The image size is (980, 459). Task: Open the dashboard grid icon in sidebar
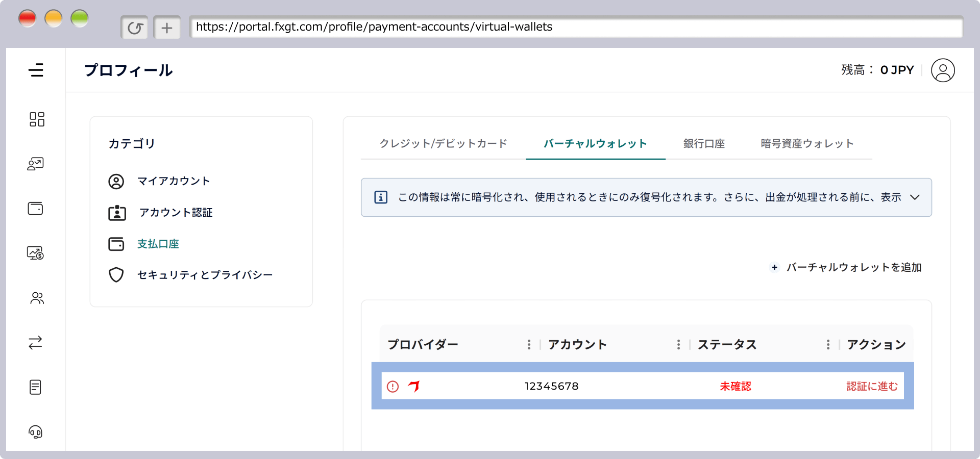[36, 119]
